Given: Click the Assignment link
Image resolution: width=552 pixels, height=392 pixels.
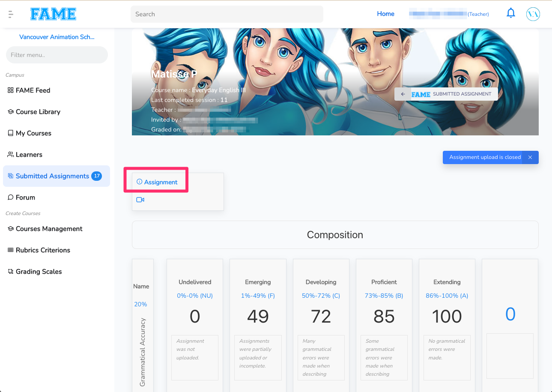Looking at the screenshot, I should point(161,182).
